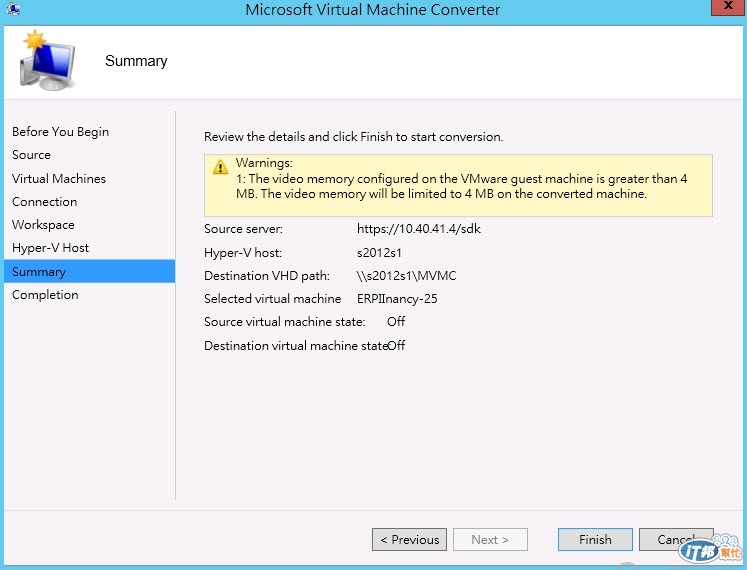747x570 pixels.
Task: Open the Workspace step
Action: 43,224
